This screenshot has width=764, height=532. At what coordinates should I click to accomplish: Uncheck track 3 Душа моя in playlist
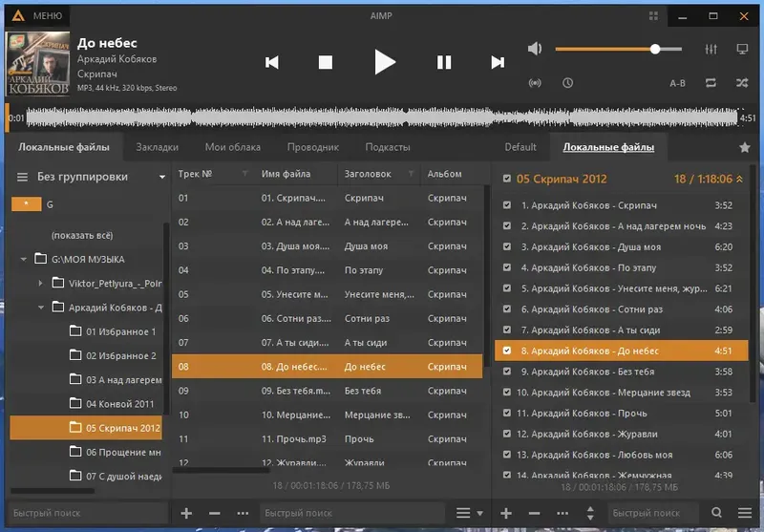click(507, 246)
